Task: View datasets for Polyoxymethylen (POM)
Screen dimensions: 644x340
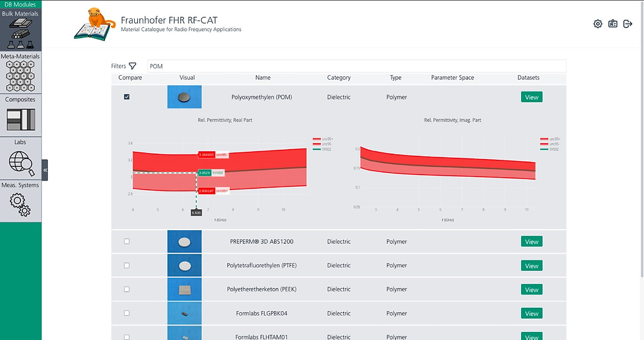Action: (x=532, y=97)
